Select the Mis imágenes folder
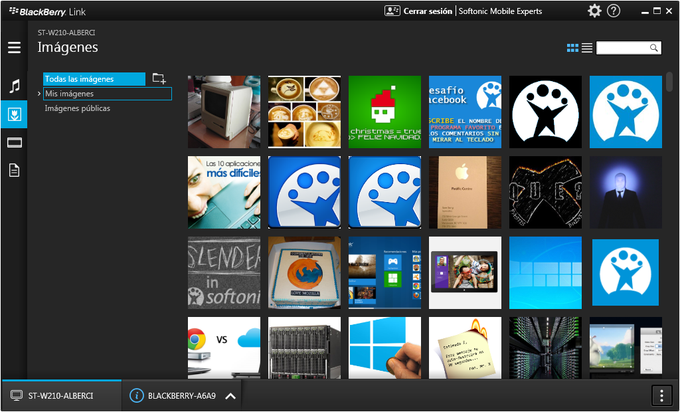Screen dimensions: 680x412 click(107, 94)
